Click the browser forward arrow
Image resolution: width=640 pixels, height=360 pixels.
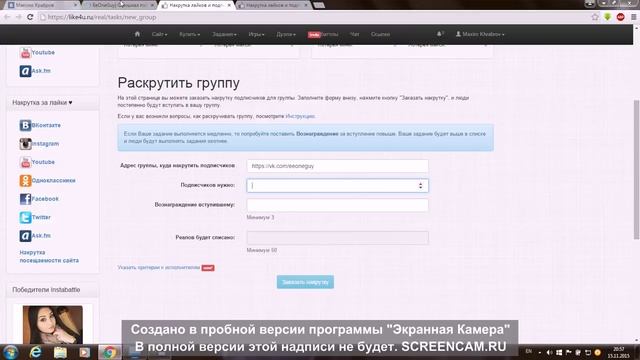(18, 17)
